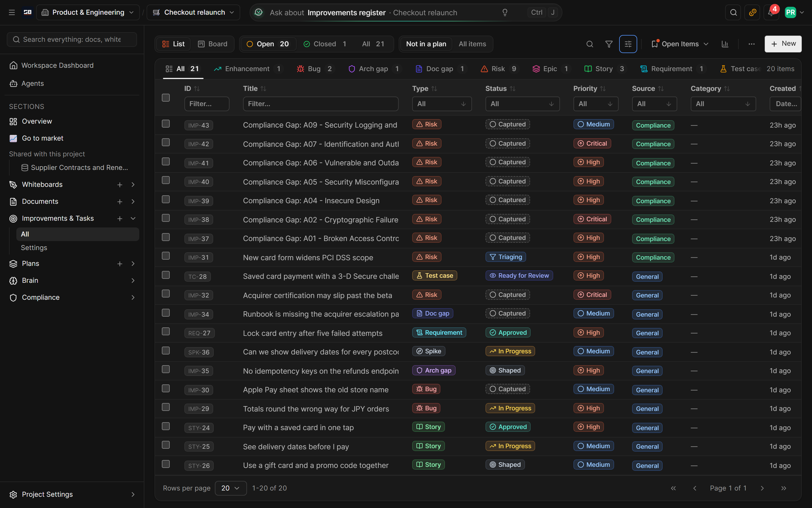Check the TC-28 row checkbox
This screenshot has height=508, width=812.
pyautogui.click(x=166, y=275)
